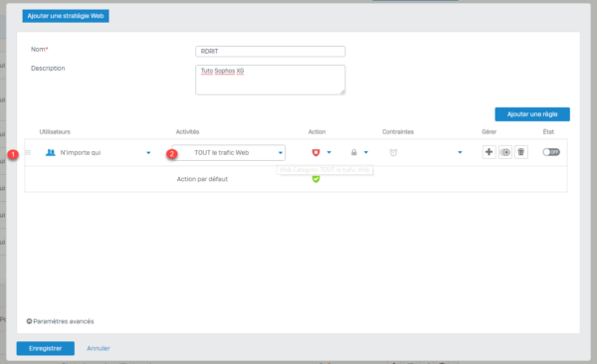Toggle the rule state switch
Screen dimensions: 597x364
point(551,152)
